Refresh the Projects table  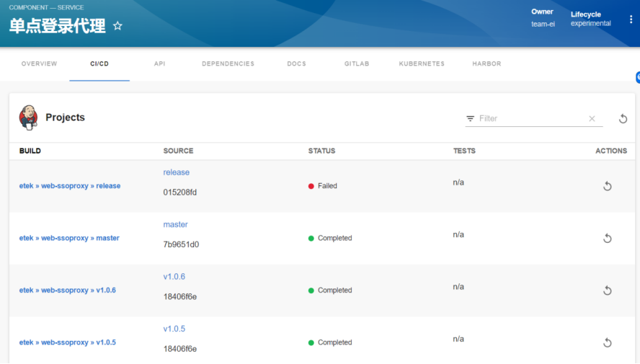pos(623,119)
